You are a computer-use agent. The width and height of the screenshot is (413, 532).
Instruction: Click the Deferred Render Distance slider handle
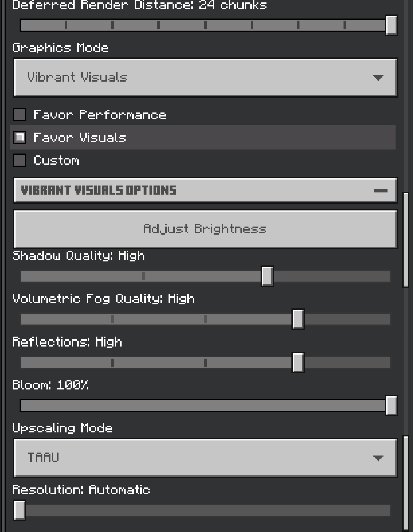click(x=391, y=25)
